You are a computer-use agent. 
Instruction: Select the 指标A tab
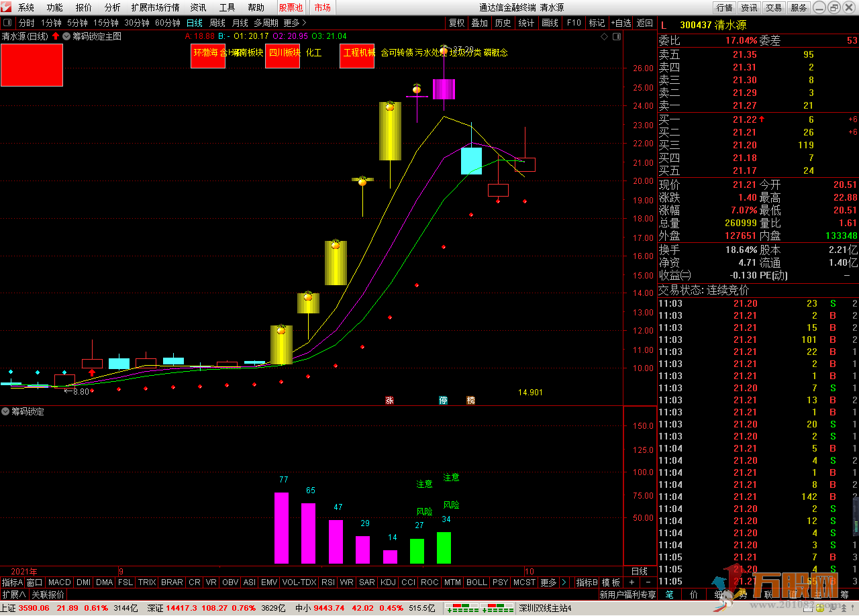point(12,582)
